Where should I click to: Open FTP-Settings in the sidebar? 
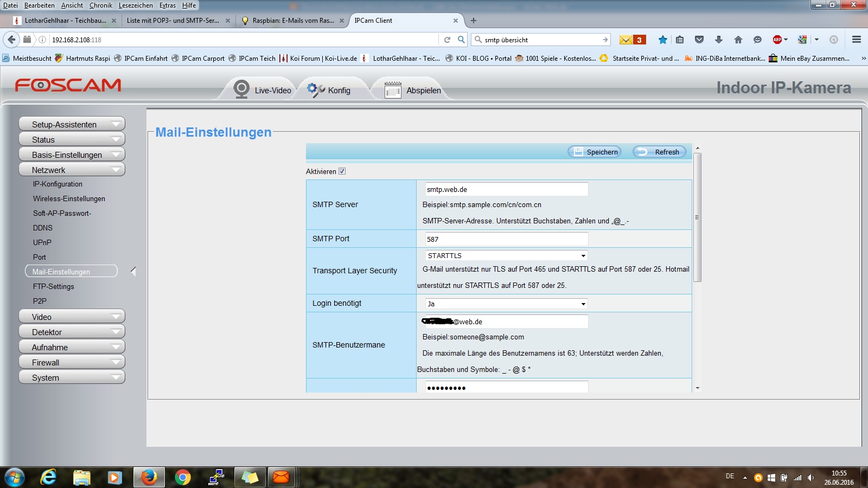(x=53, y=286)
